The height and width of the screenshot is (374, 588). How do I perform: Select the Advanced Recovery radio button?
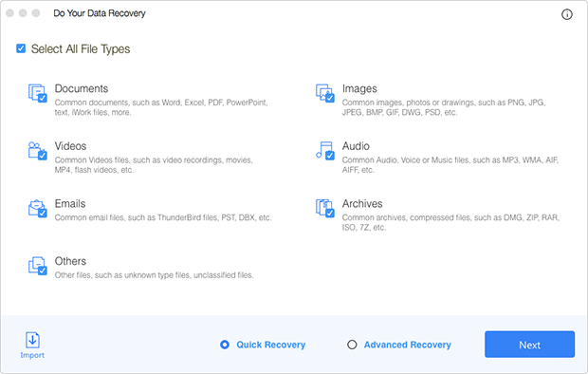352,345
